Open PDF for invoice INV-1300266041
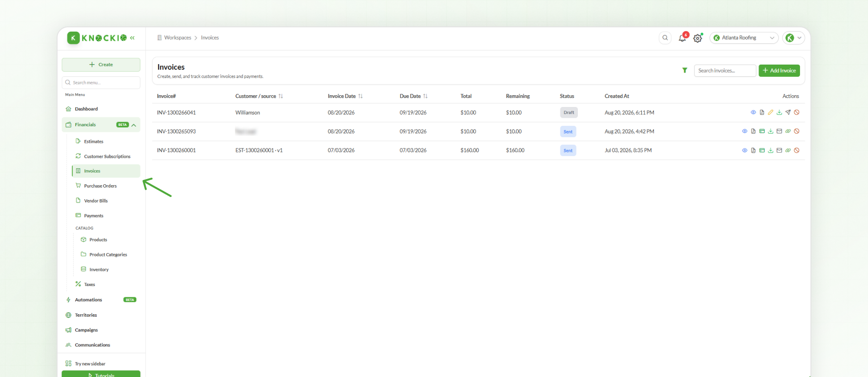Viewport: 868px width, 377px height. 762,112
